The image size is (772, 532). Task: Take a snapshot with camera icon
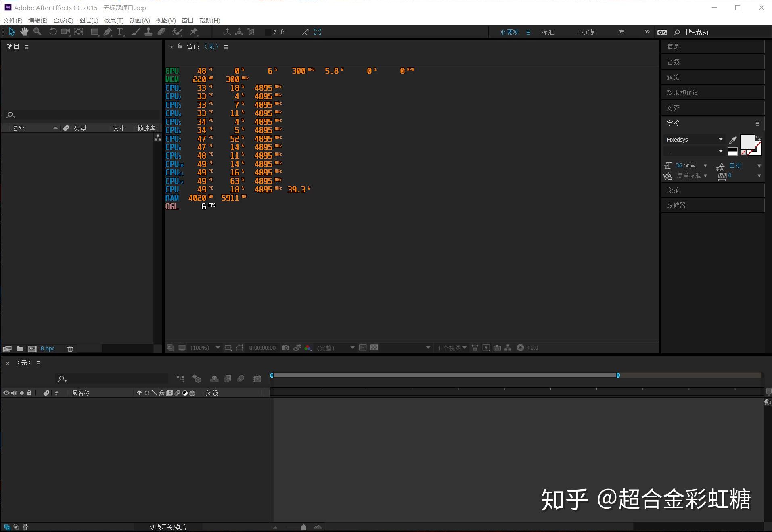[286, 348]
